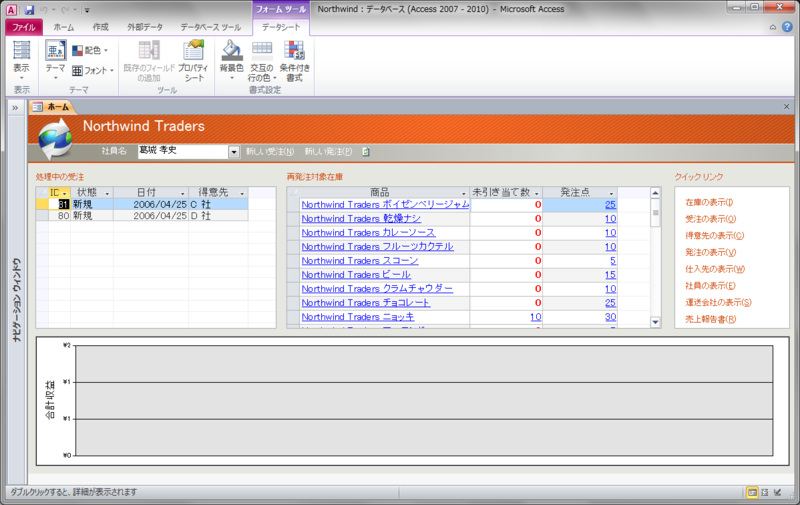Minimize the ribbon with the caret icon

tap(773, 28)
